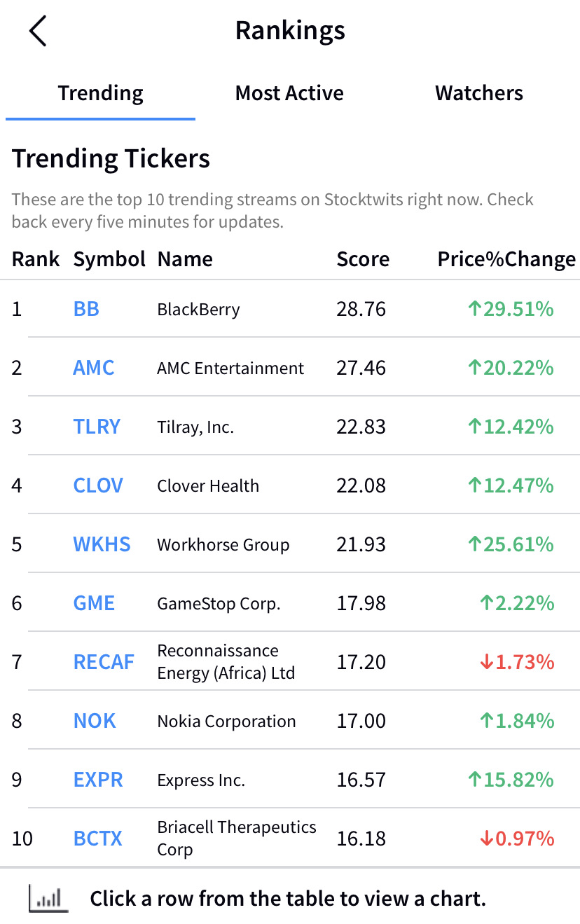580x924 pixels.
Task: Open the TLRY ticker link
Action: click(97, 427)
